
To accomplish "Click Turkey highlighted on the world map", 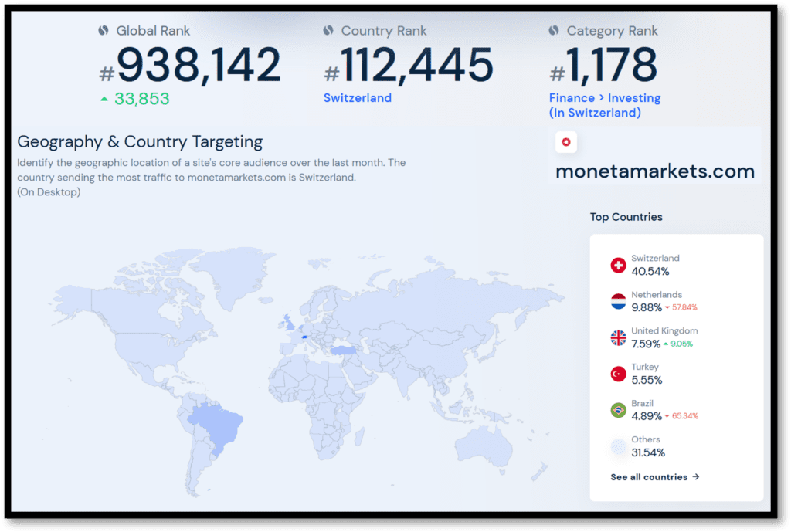I will [x=344, y=350].
